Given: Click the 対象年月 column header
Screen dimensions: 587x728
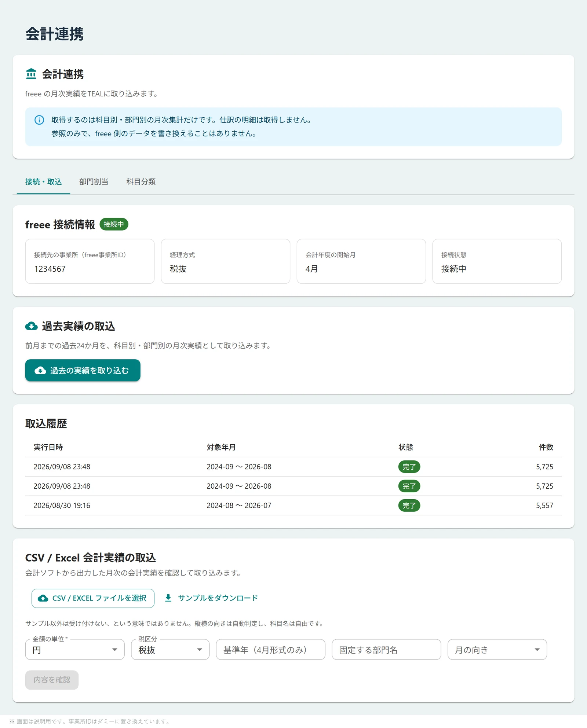Looking at the screenshot, I should click(x=221, y=447).
